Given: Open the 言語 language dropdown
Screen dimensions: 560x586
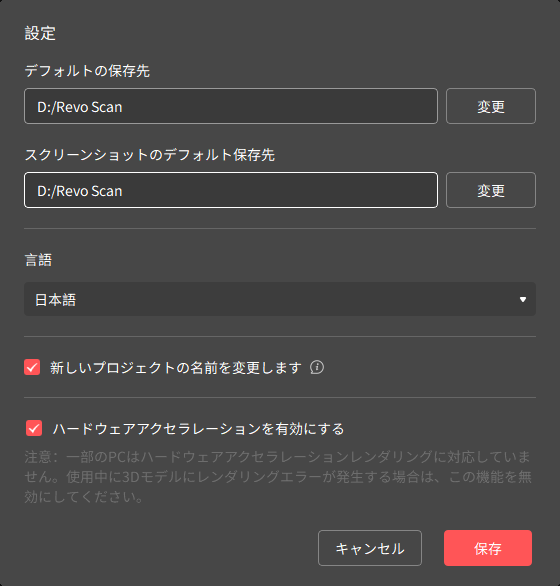Looking at the screenshot, I should point(280,299).
